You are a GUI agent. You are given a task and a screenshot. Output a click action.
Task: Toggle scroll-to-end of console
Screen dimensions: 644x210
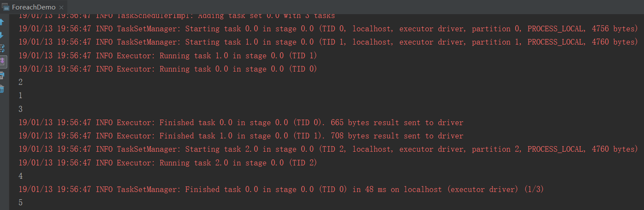[2, 62]
